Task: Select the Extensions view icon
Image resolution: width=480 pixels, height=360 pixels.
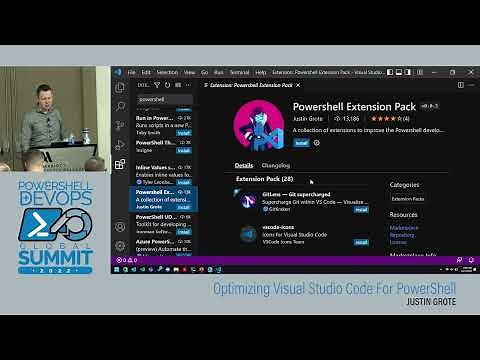Action: click(x=120, y=164)
